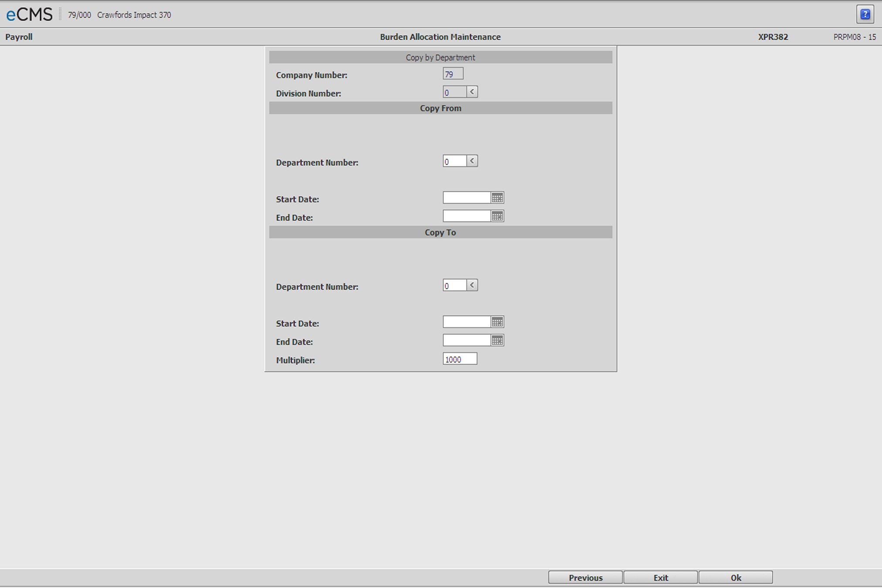Click the Copy To End Date text box
Image resolution: width=882 pixels, height=588 pixels.
pyautogui.click(x=466, y=340)
